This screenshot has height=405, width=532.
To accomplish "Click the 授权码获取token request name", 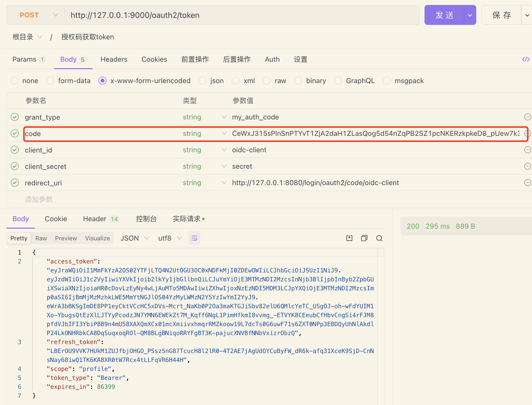I will [88, 37].
